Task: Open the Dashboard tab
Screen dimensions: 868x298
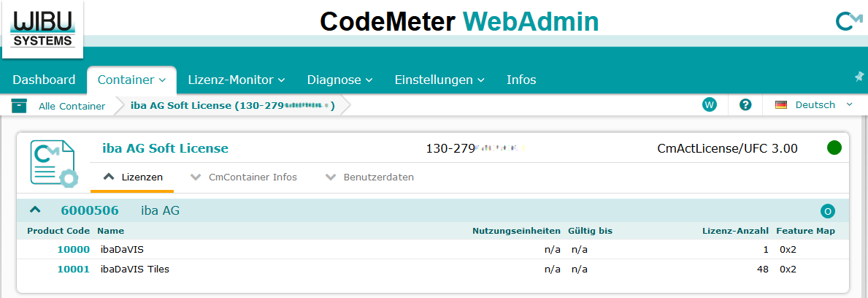Action: (x=44, y=80)
